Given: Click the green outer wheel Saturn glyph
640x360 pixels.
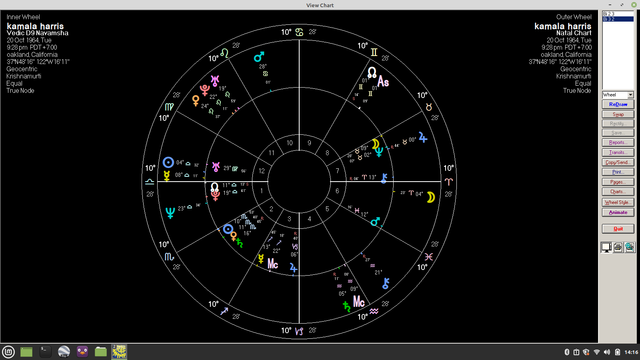Looking at the screenshot, I should point(347,307).
